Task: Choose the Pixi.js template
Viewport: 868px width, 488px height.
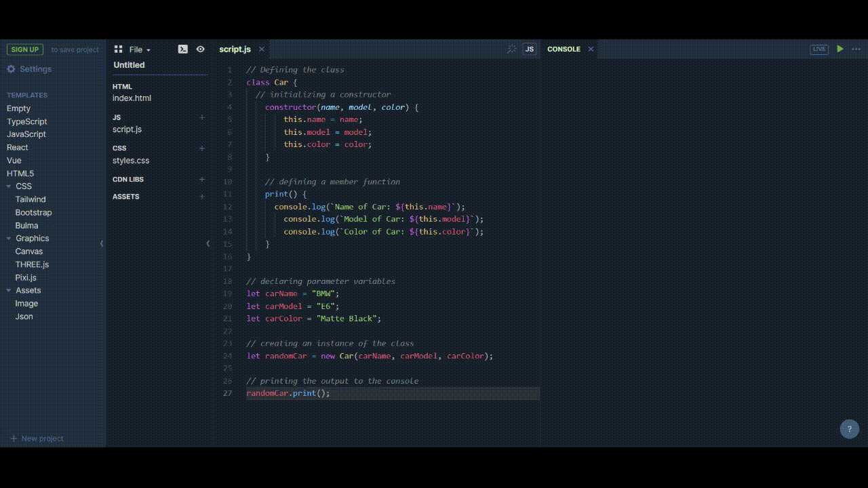Action: (26, 278)
